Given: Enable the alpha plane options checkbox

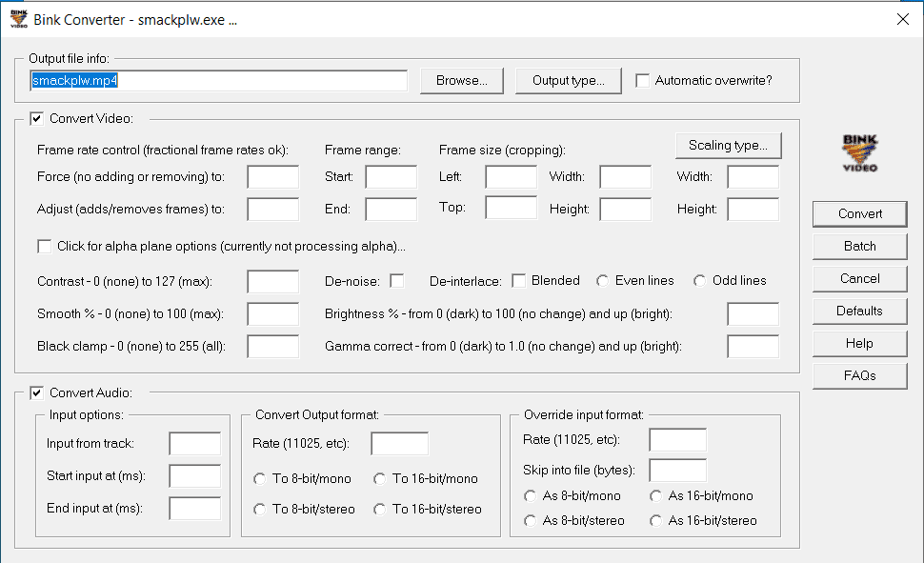Looking at the screenshot, I should 44,247.
